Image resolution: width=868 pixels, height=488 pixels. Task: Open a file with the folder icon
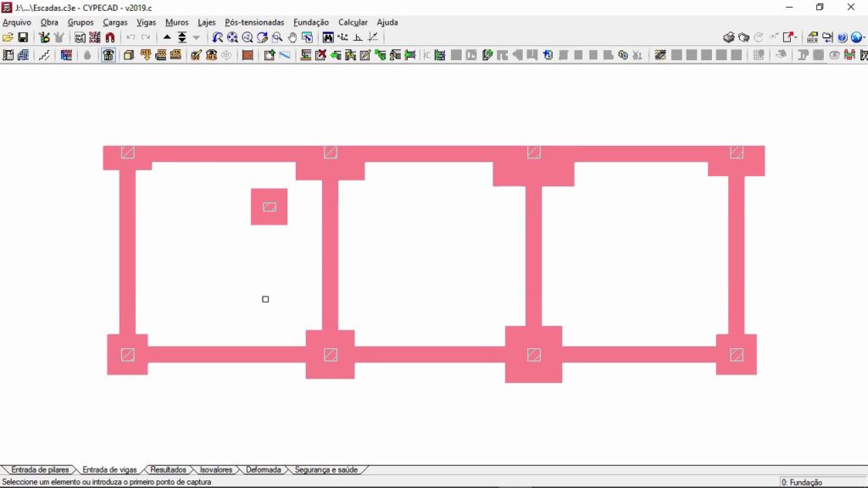pyautogui.click(x=8, y=37)
